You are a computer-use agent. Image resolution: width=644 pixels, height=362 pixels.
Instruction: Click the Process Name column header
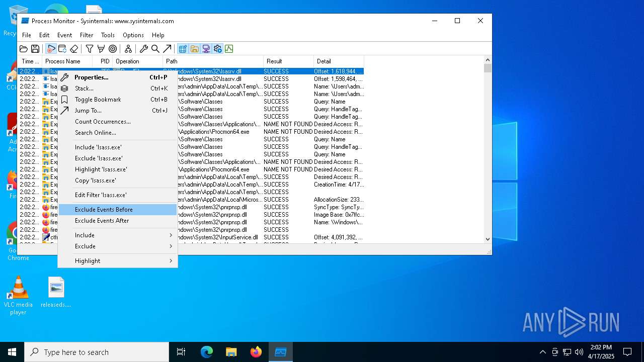click(x=67, y=61)
